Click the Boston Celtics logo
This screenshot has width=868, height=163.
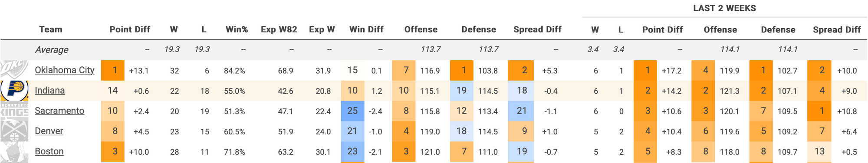pos(14,151)
